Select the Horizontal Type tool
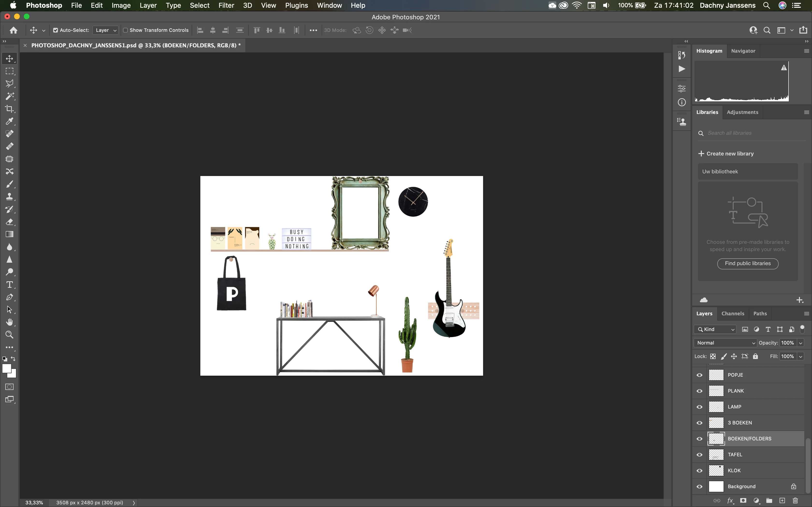Image resolution: width=812 pixels, height=507 pixels. (9, 285)
